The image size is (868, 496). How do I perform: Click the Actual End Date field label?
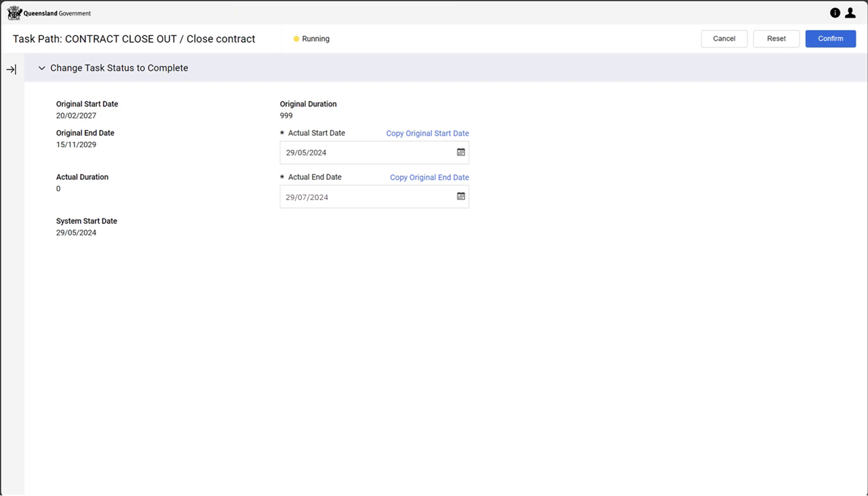[x=315, y=177]
